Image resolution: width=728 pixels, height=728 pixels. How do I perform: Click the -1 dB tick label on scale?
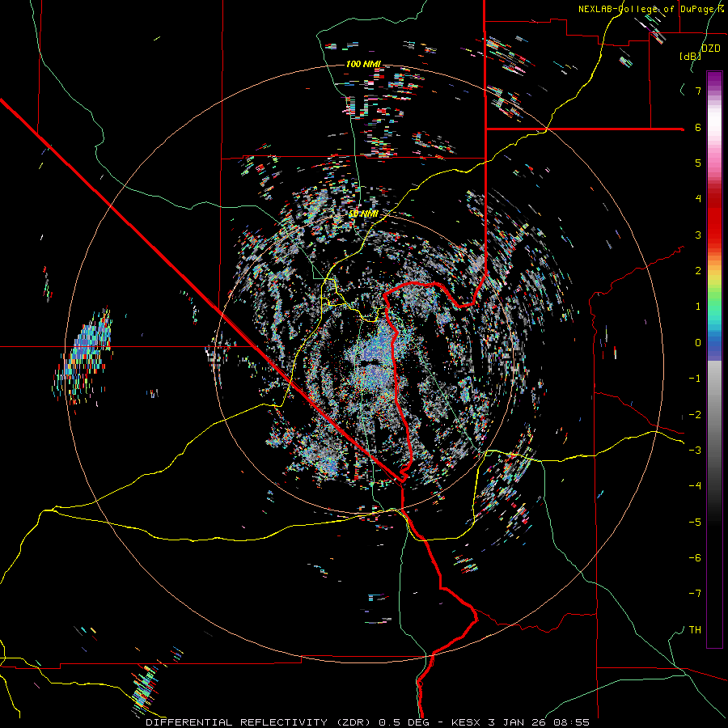click(695, 379)
